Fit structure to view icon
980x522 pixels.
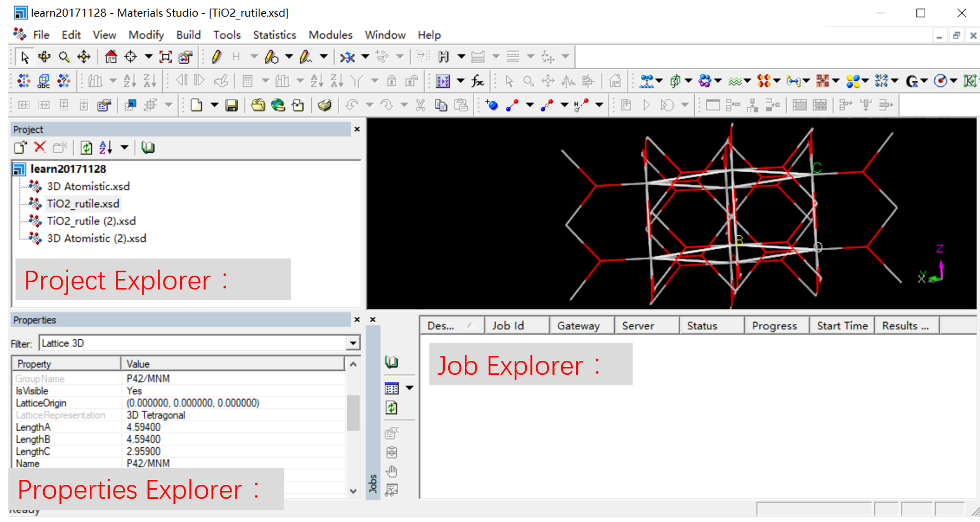[166, 57]
